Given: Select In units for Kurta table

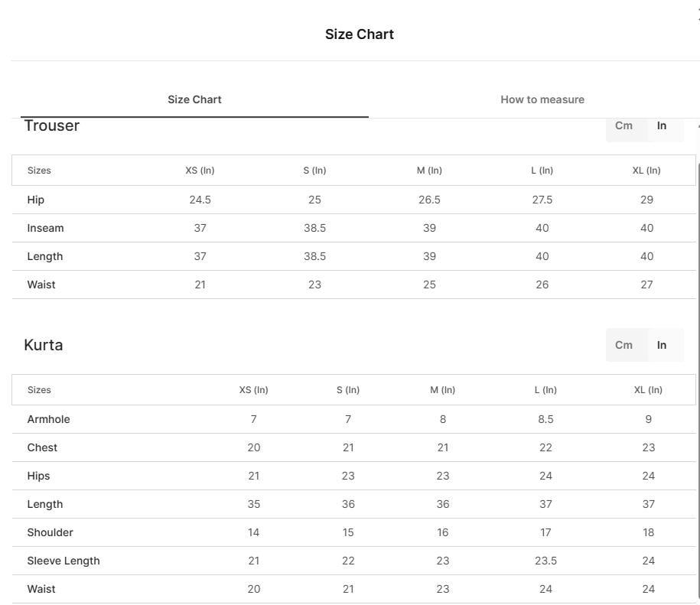Looking at the screenshot, I should 661,346.
